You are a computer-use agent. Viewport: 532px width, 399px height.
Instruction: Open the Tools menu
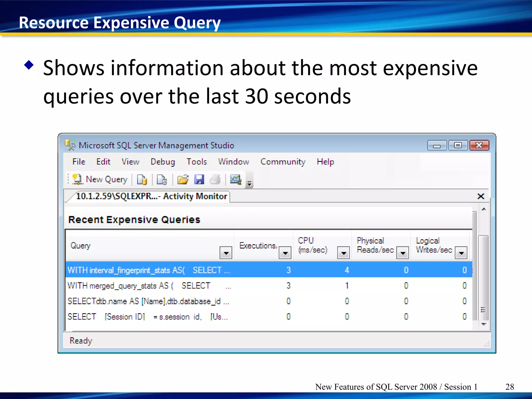click(197, 162)
